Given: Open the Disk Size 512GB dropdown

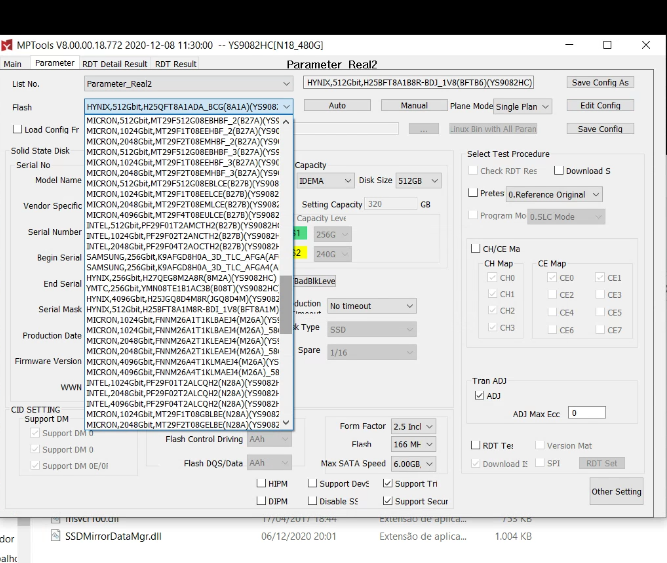Looking at the screenshot, I should coord(418,181).
